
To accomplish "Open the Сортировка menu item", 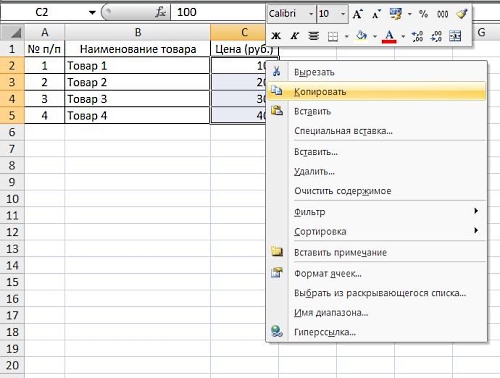I will (377, 231).
